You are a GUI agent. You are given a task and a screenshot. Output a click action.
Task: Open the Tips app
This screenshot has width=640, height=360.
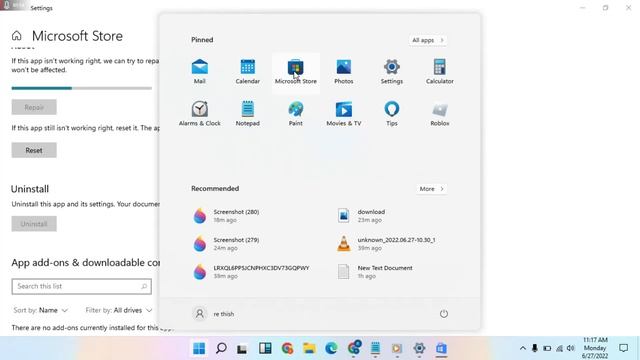click(x=391, y=113)
